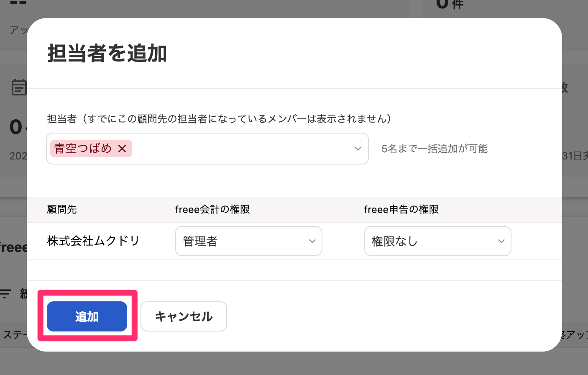Click the chevron arrow beside 権限なし
This screenshot has width=588, height=375.
(x=501, y=241)
